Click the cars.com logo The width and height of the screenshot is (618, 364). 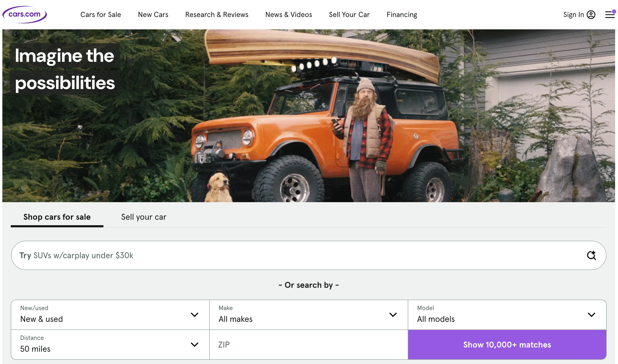pyautogui.click(x=25, y=14)
